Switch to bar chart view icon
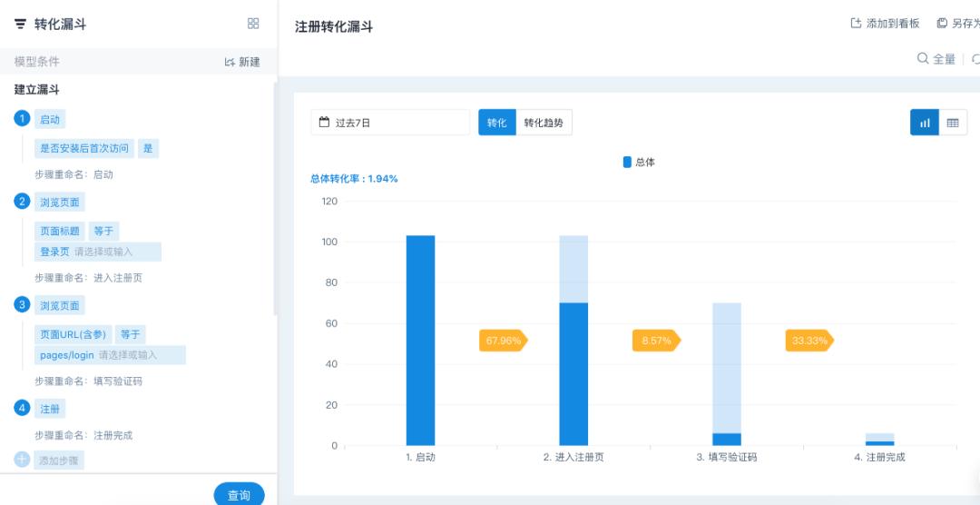980x505 pixels. pos(925,123)
